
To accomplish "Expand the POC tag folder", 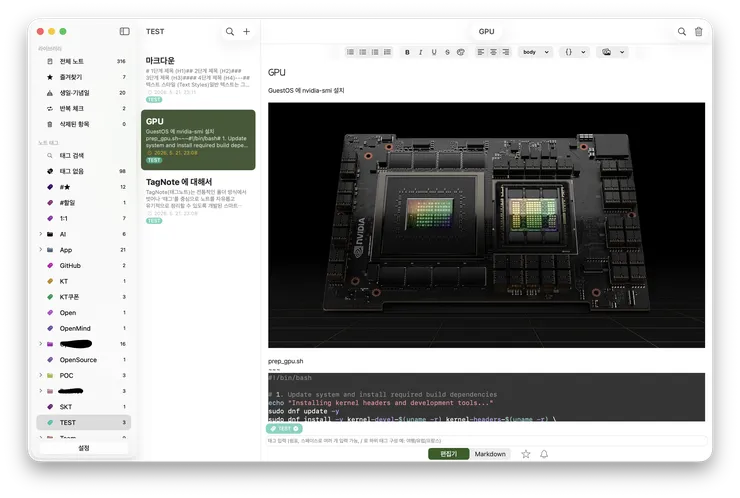I will [41, 375].
